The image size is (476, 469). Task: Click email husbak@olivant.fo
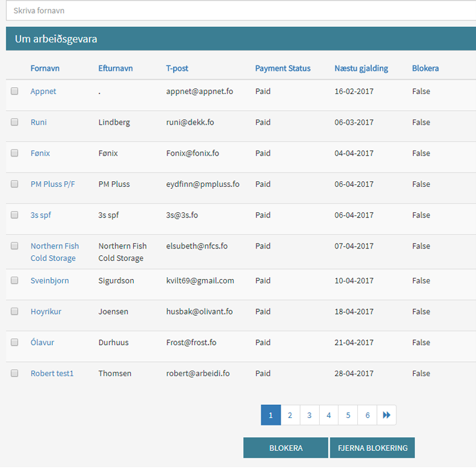tap(200, 311)
